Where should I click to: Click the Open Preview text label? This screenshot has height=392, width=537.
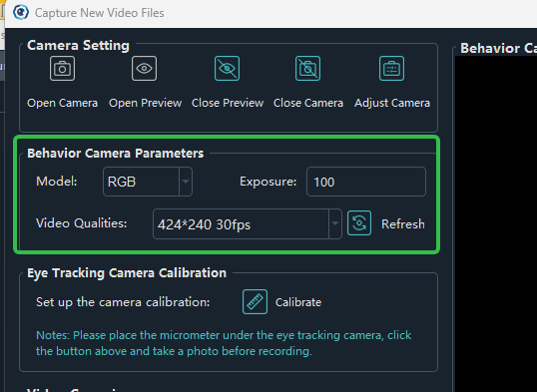pos(145,103)
